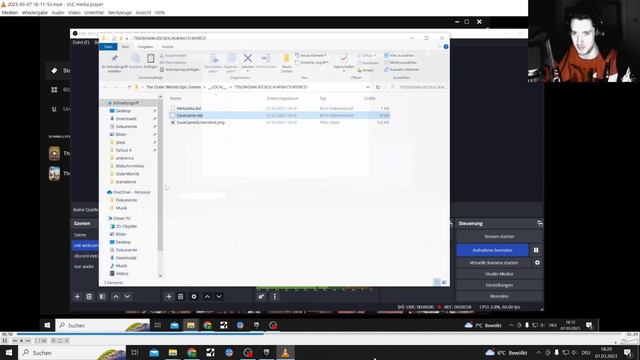The width and height of the screenshot is (640, 360).
Task: Pause playback in VLC controls
Action: 5,340
